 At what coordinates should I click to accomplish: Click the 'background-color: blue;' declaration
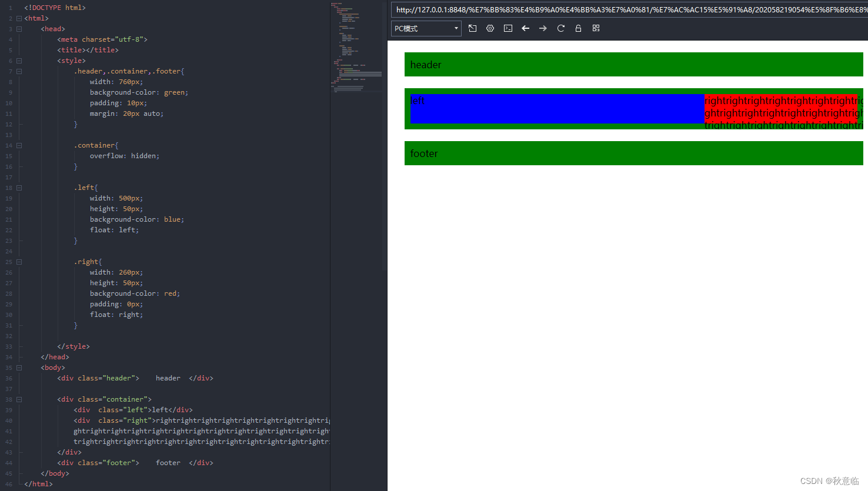(x=137, y=219)
